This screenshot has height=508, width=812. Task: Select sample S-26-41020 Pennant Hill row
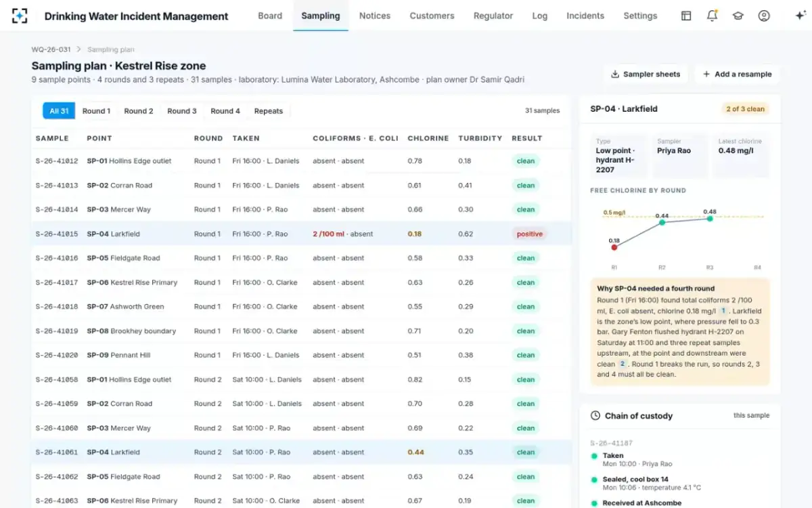click(301, 355)
